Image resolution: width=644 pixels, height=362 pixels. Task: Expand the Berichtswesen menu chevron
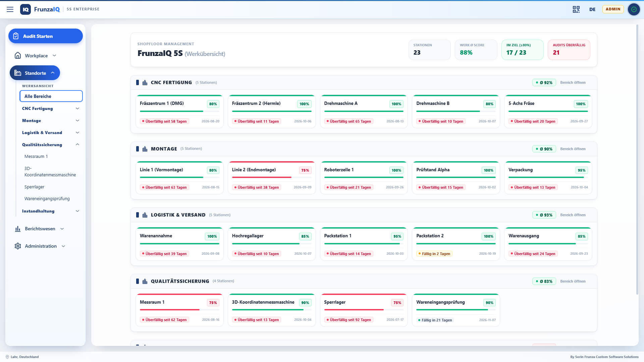(62, 229)
